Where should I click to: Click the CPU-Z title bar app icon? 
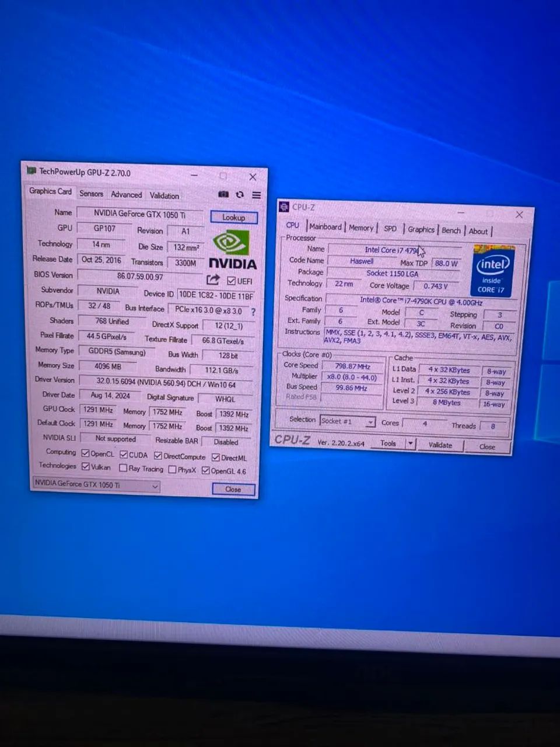tap(284, 206)
